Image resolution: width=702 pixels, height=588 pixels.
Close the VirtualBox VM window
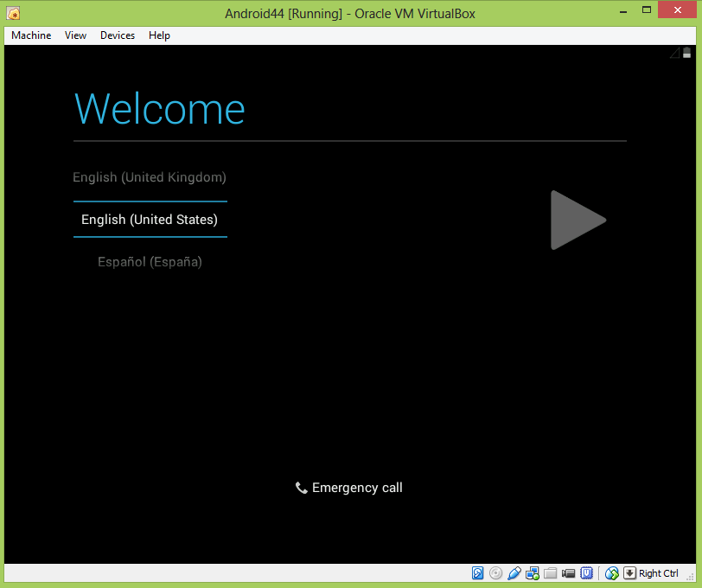[678, 10]
